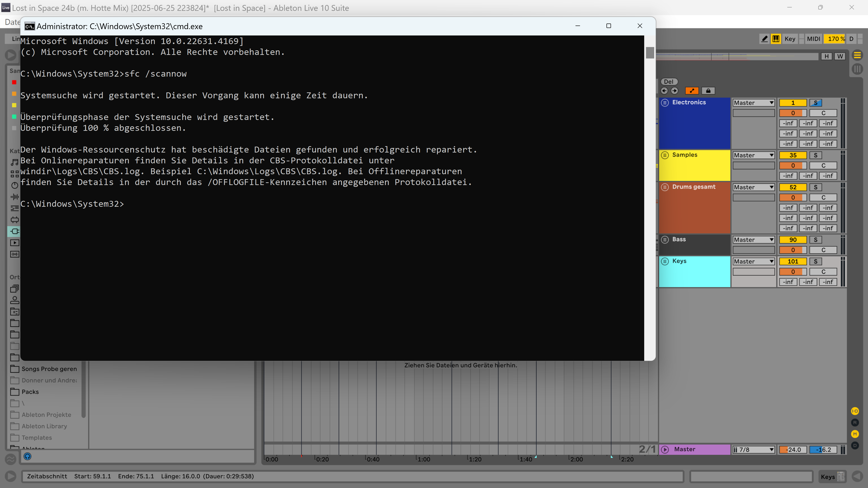Viewport: 868px width, 488px height.
Task: Open Electronics track output Master dropdown
Action: point(754,103)
